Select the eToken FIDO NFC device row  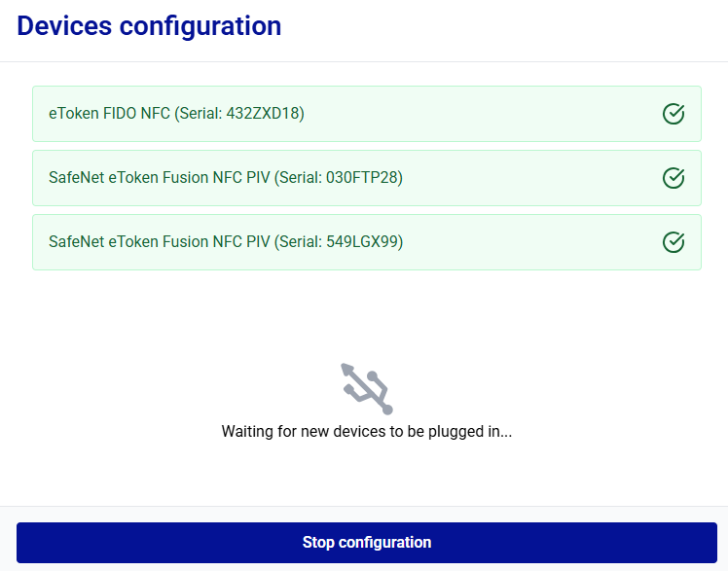click(366, 114)
